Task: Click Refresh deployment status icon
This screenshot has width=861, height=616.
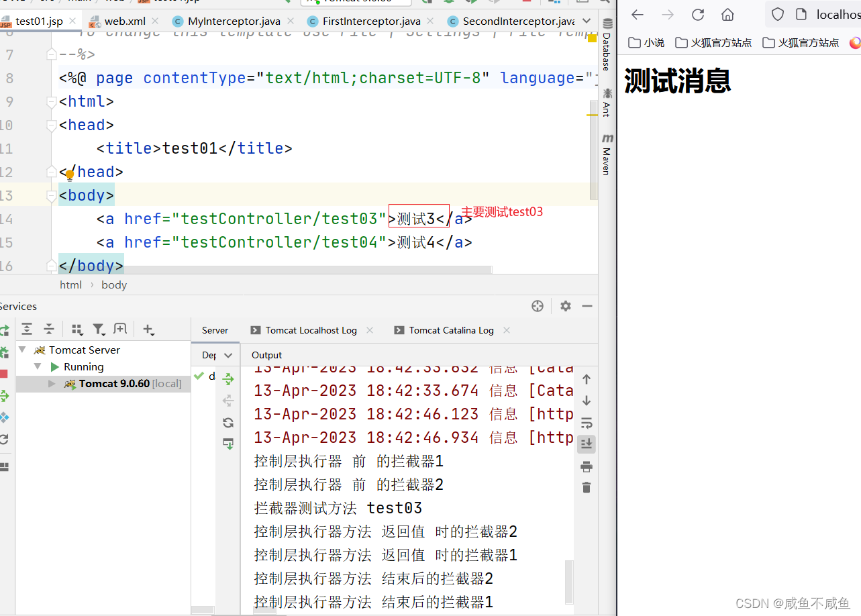Action: coord(228,423)
